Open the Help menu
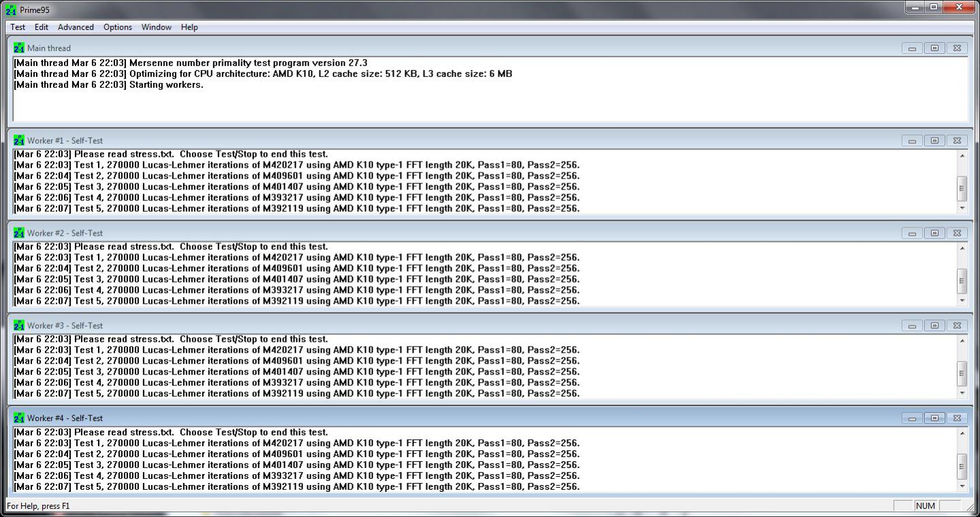 pos(189,27)
